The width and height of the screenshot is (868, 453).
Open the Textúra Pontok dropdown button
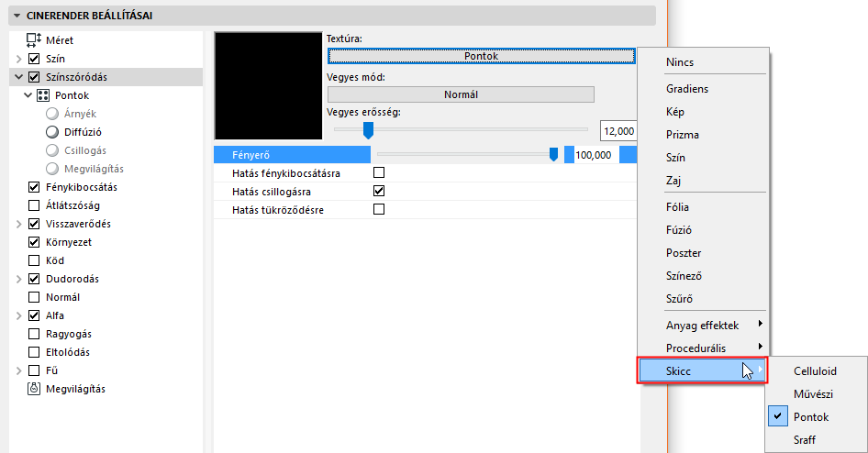click(x=481, y=56)
